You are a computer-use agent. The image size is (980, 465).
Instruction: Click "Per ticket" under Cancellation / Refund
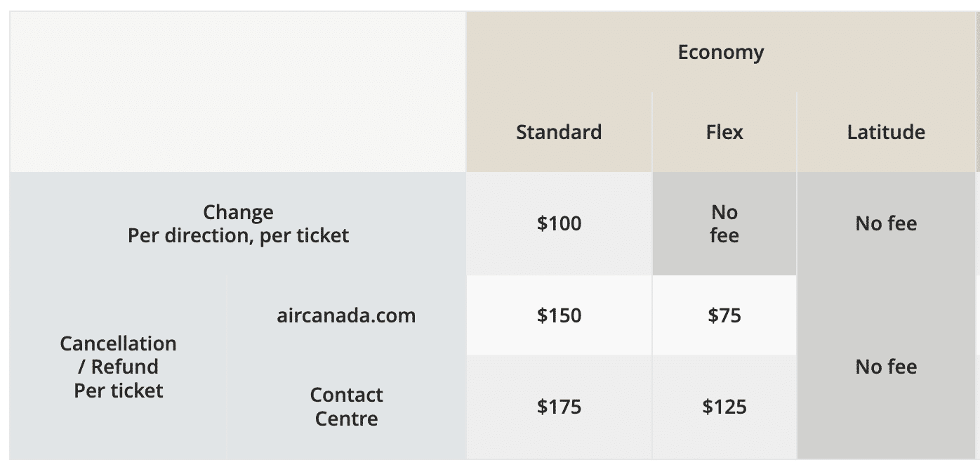coord(118,391)
